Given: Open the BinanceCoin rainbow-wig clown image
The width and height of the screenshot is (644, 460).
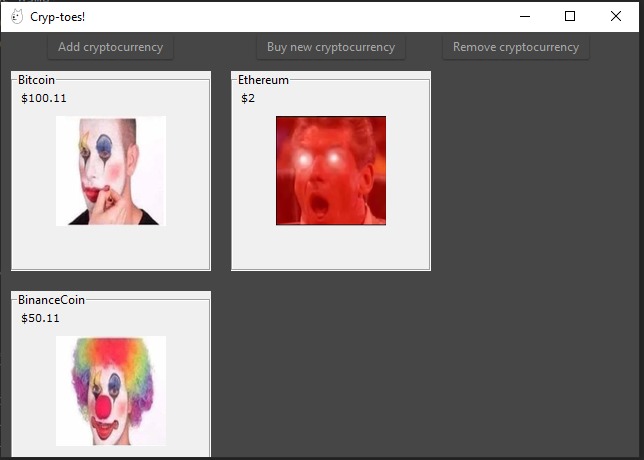Looking at the screenshot, I should click(111, 391).
